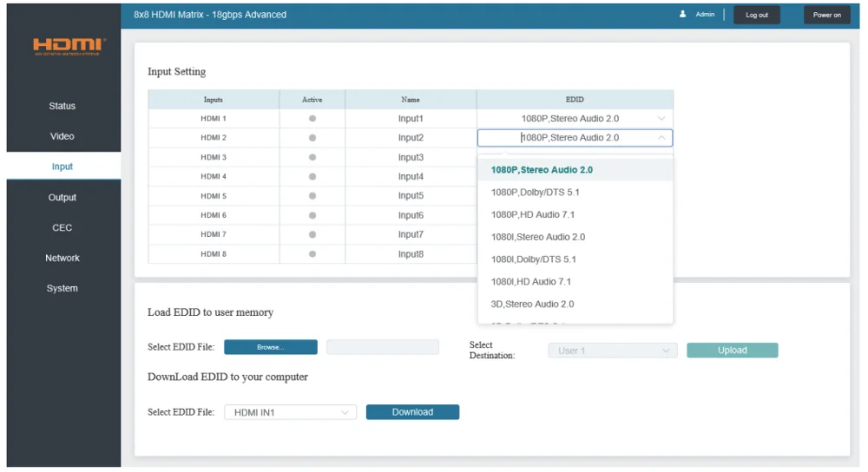Click the HDMI logo in sidebar
The height and width of the screenshot is (472, 868).
69,46
